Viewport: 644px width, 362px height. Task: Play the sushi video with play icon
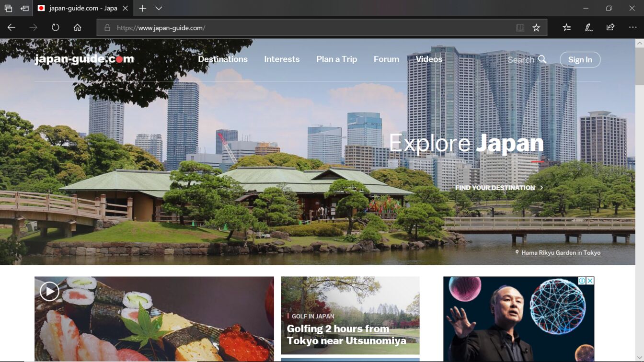pyautogui.click(x=49, y=291)
